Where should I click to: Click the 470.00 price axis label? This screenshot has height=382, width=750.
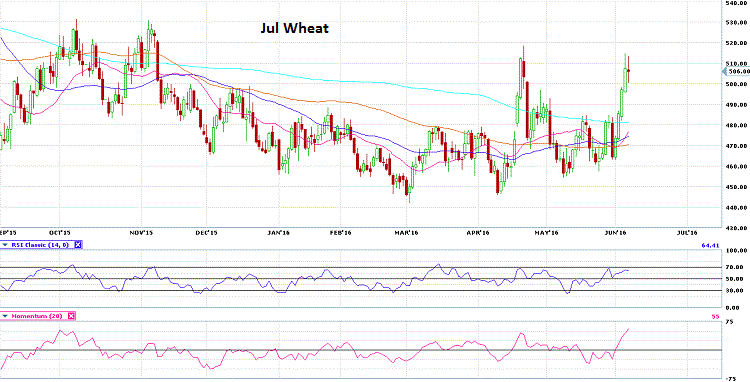737,146
